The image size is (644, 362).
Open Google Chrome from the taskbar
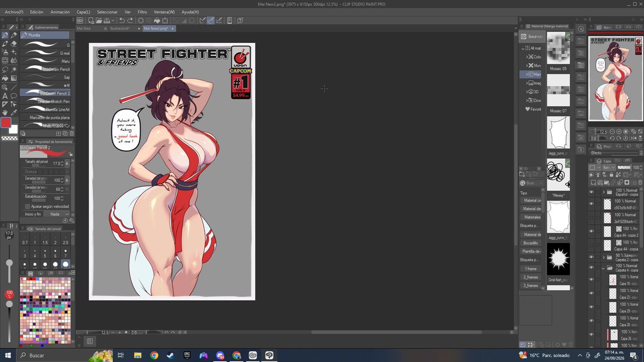(155, 355)
